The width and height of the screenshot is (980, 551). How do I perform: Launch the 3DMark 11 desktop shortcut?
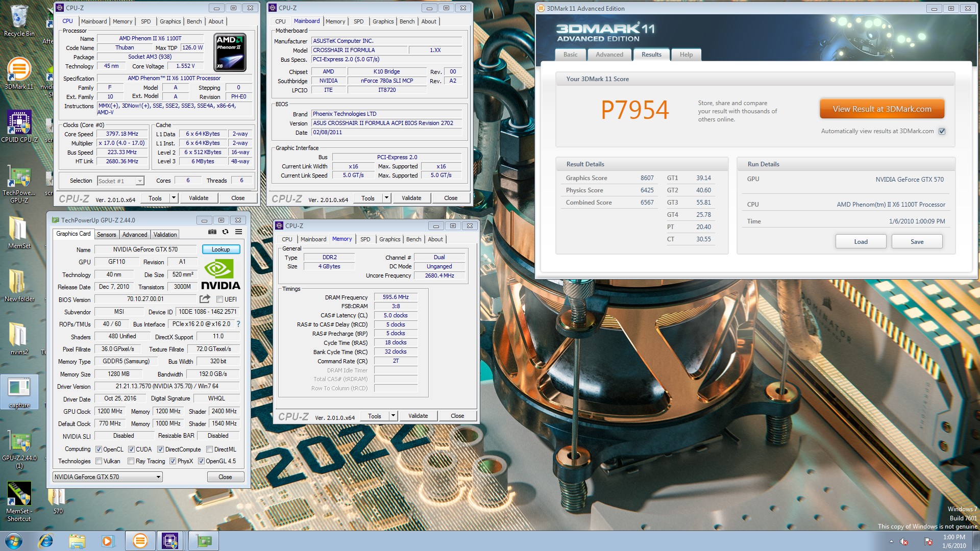pyautogui.click(x=19, y=74)
